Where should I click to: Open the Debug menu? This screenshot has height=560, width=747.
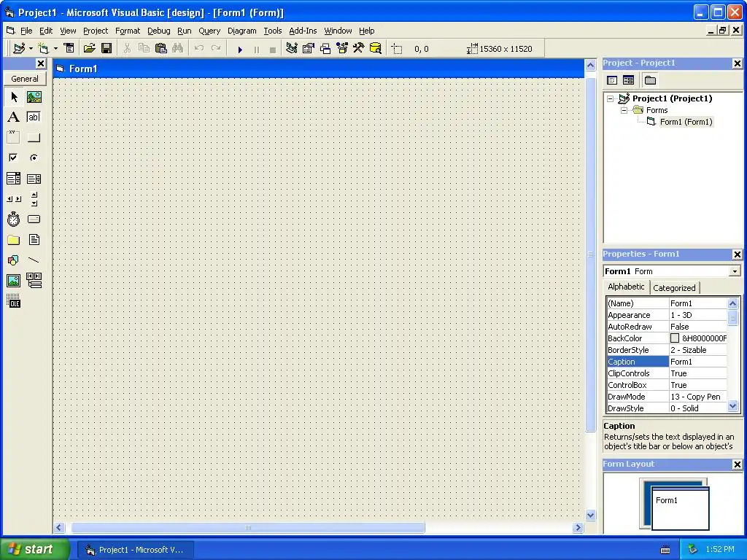pos(158,31)
